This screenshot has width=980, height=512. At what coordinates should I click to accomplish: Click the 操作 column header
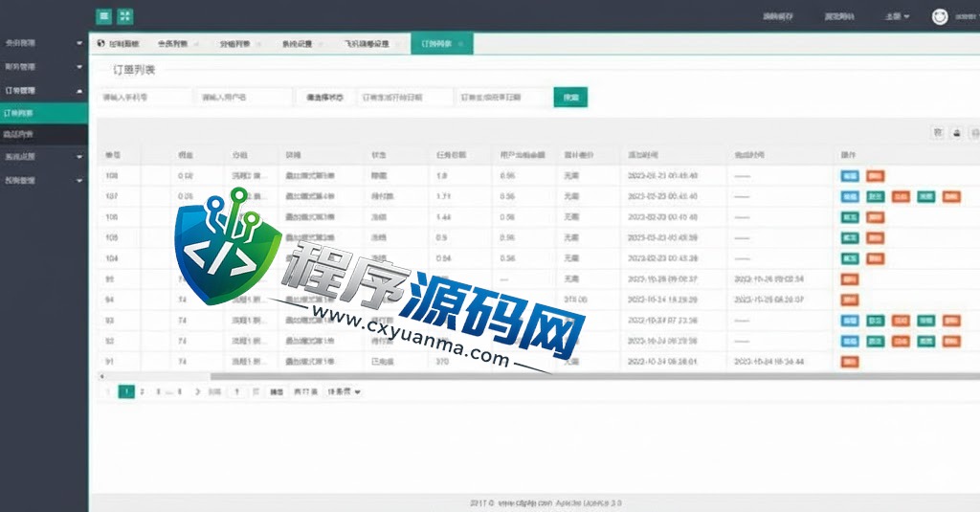pyautogui.click(x=906, y=155)
